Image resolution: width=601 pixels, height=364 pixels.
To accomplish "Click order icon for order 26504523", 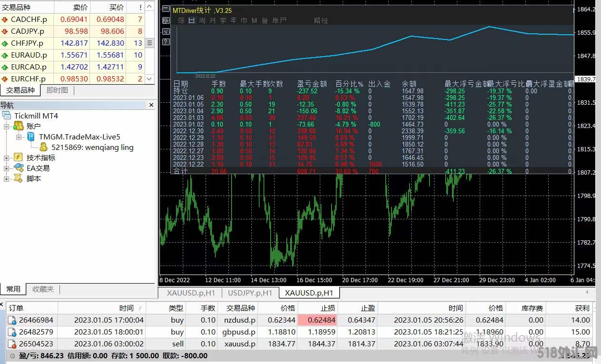I will pos(12,344).
